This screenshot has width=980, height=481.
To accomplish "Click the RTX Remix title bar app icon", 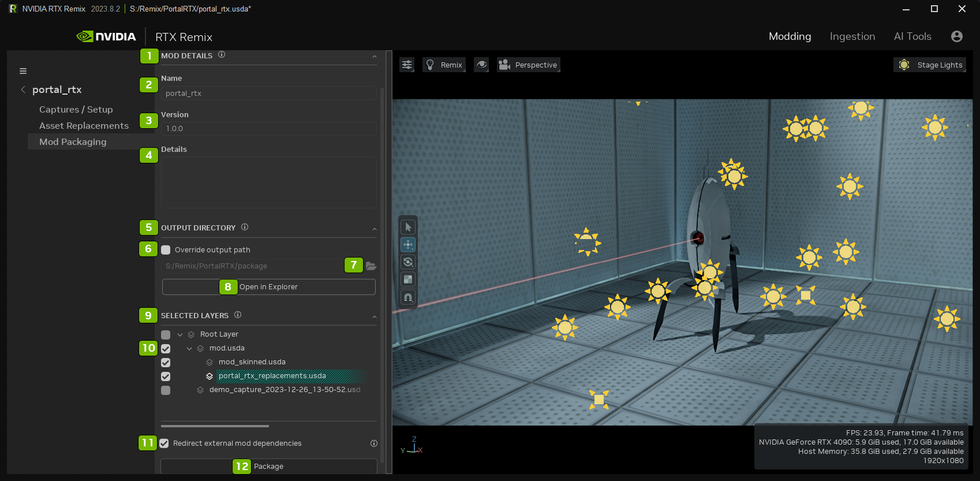I will click(x=13, y=9).
